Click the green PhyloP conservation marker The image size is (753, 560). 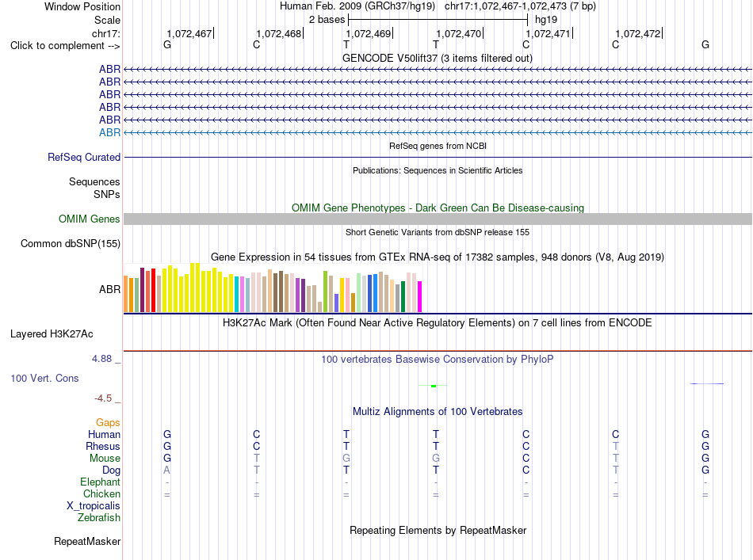point(433,386)
